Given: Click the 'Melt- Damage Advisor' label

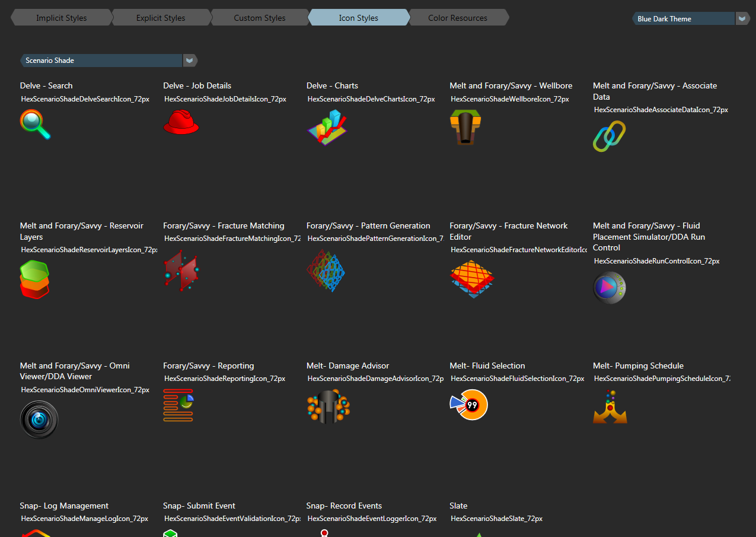Looking at the screenshot, I should pyautogui.click(x=348, y=366).
